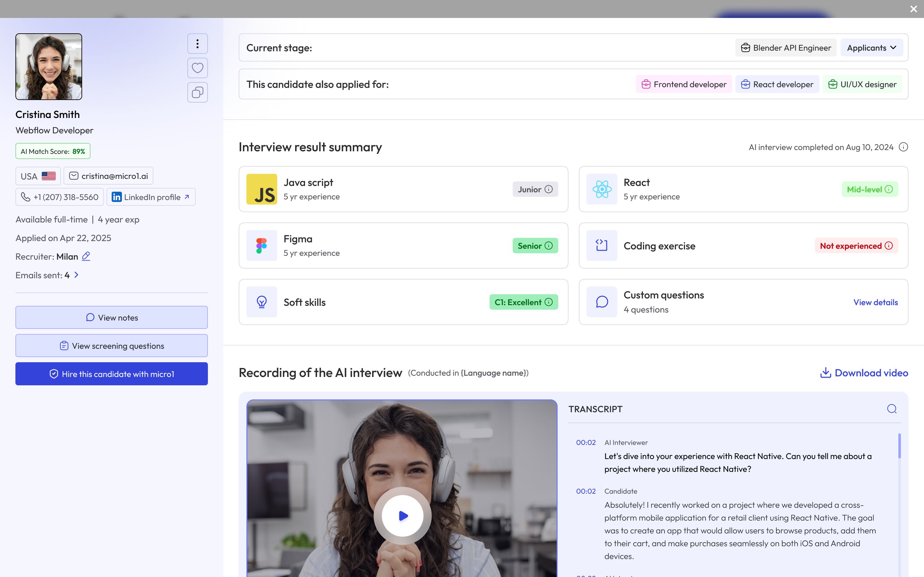Show info for Junior JavaScript rating
This screenshot has height=577, width=924.
point(549,189)
